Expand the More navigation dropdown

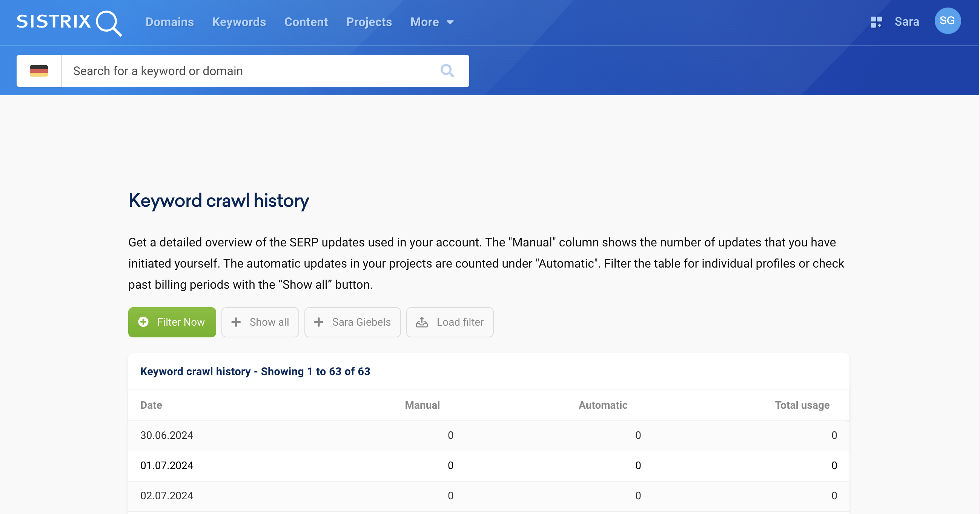click(x=432, y=22)
